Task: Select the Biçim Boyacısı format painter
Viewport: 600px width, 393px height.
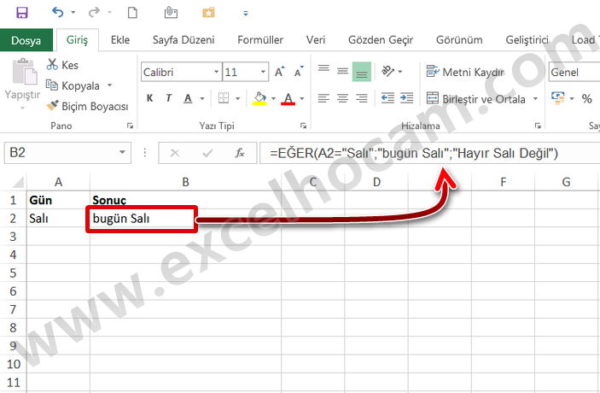Action: 87,106
